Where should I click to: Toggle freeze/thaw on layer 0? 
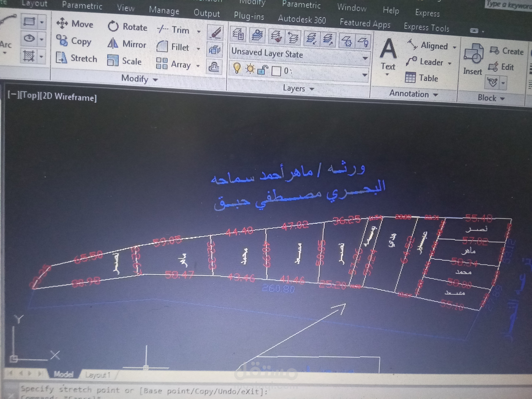coord(250,69)
